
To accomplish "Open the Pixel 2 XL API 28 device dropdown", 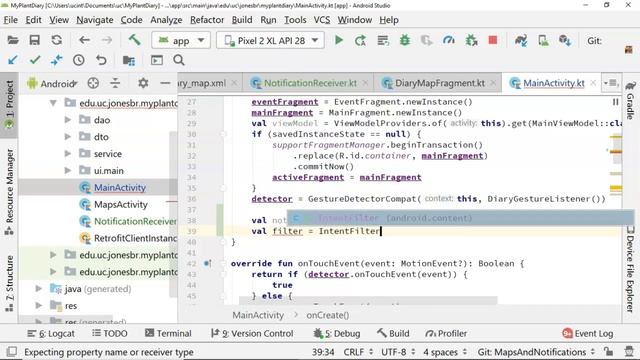I will tap(270, 40).
